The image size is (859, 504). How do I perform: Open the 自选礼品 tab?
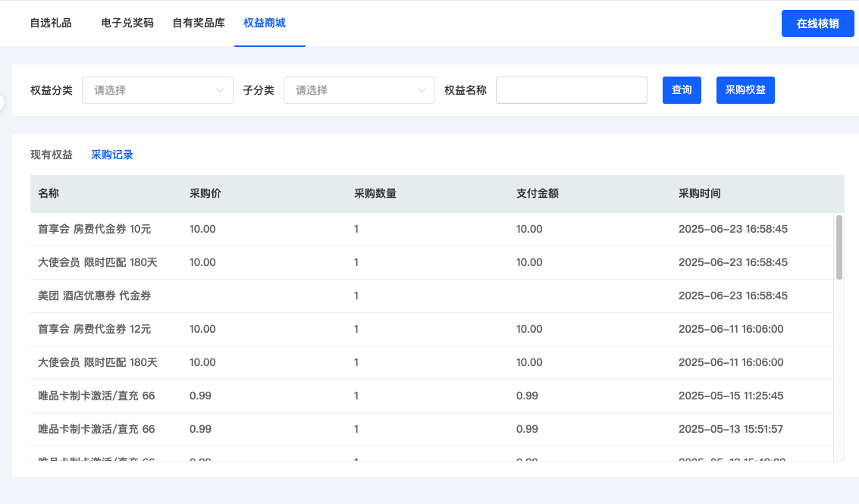click(x=51, y=23)
